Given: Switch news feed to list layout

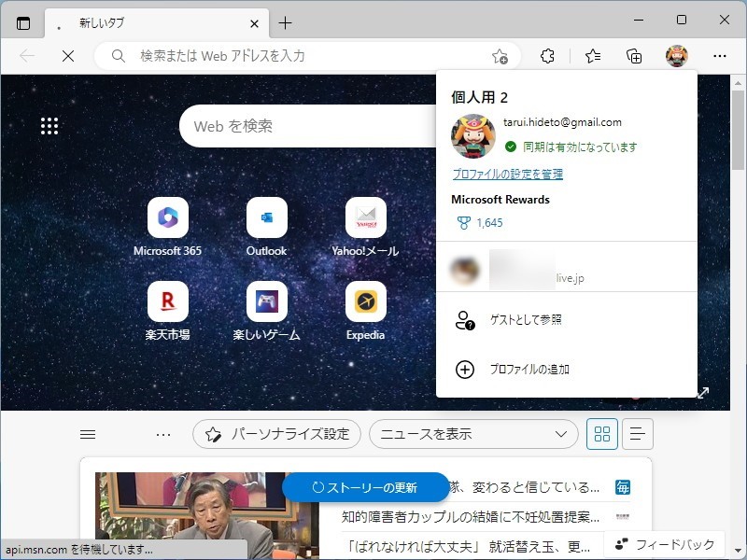Looking at the screenshot, I should click(x=637, y=433).
